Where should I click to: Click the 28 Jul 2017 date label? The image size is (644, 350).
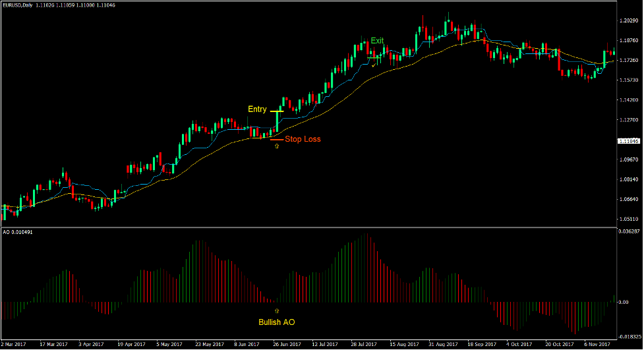point(364,344)
